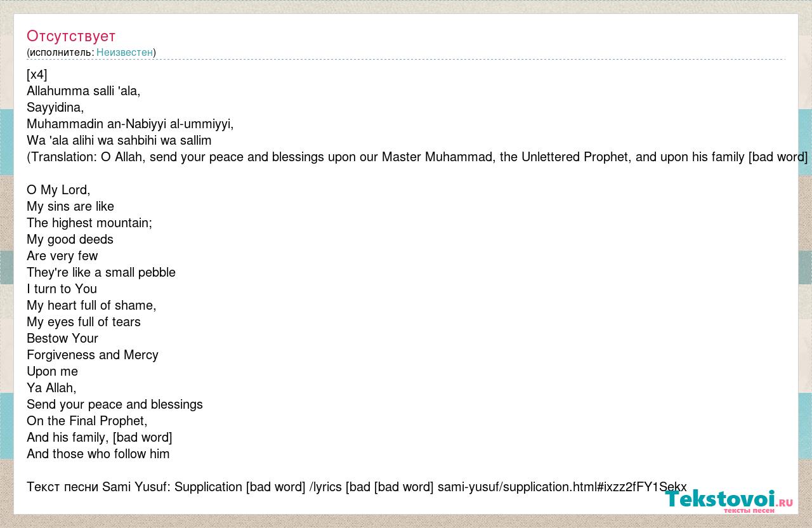Select the line 'Muhammadin an-Nabiyyi al-ummiyyi,'
The height and width of the screenshot is (528, 812).
point(130,124)
